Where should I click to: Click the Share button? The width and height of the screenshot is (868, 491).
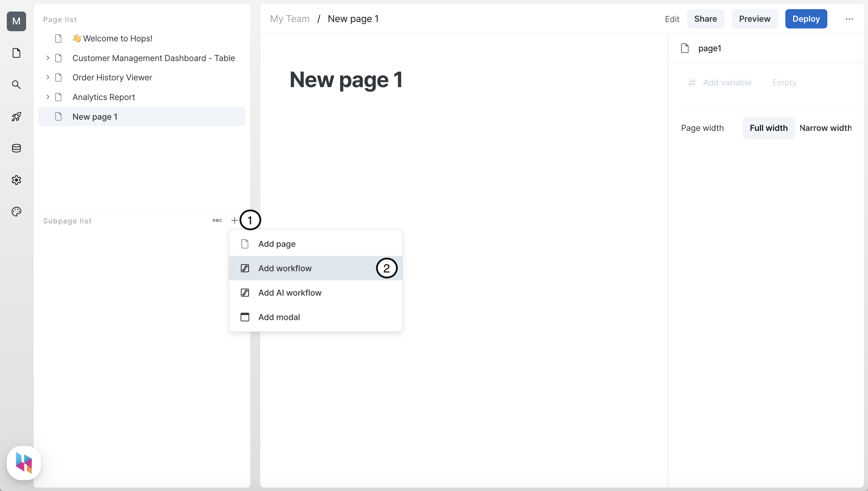705,19
